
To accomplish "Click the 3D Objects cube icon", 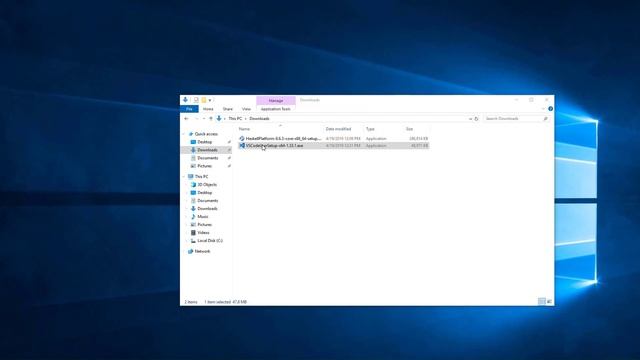I will [193, 185].
